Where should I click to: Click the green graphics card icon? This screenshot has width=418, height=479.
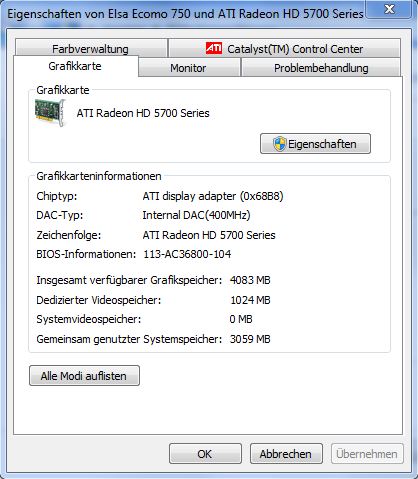(50, 113)
